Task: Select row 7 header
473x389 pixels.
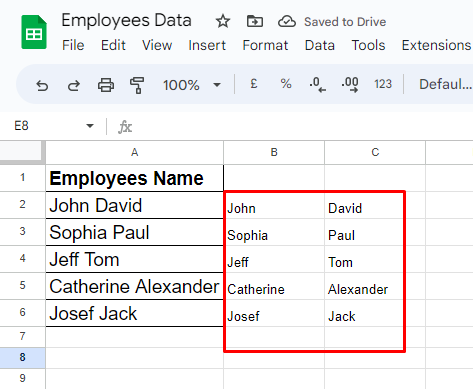Action: pos(22,337)
